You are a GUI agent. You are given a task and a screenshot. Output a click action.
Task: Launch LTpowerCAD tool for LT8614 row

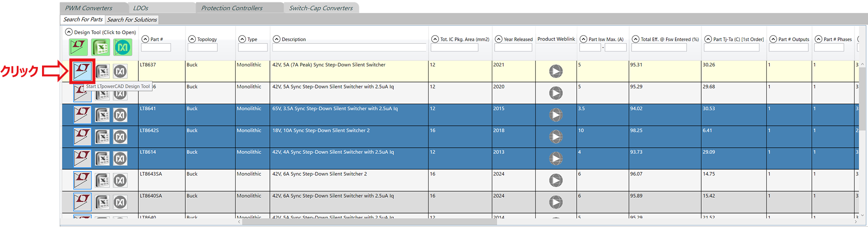pyautogui.click(x=82, y=158)
